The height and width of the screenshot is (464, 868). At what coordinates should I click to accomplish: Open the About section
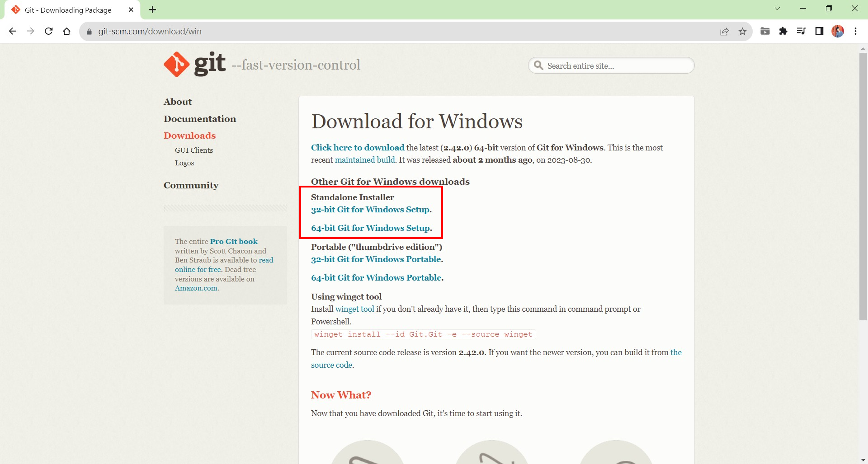(x=178, y=102)
